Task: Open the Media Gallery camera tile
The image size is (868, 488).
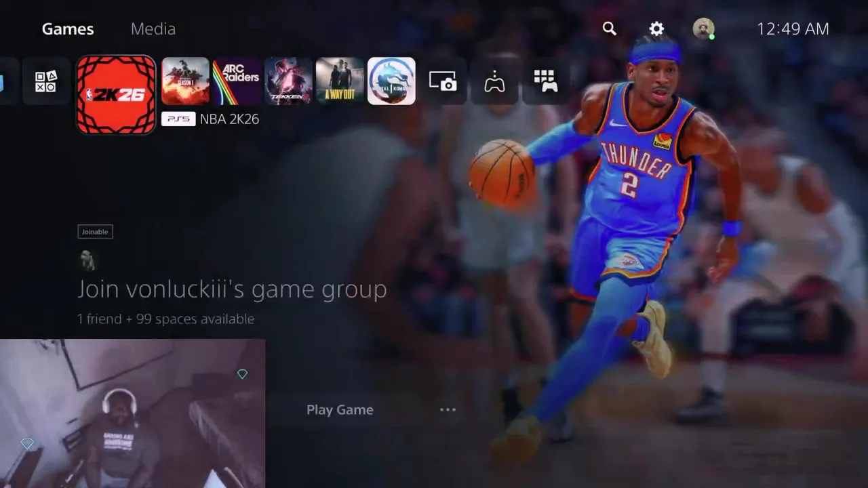Action: 443,81
